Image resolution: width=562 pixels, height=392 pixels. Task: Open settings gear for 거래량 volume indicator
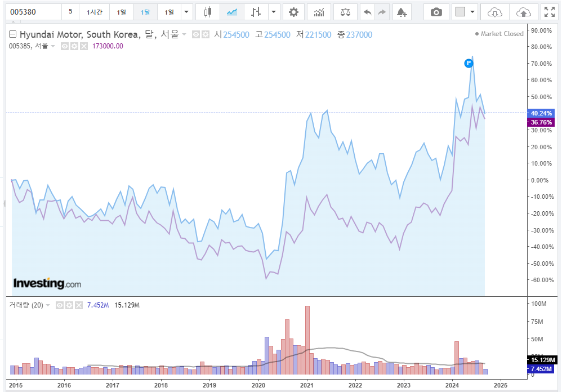click(69, 305)
